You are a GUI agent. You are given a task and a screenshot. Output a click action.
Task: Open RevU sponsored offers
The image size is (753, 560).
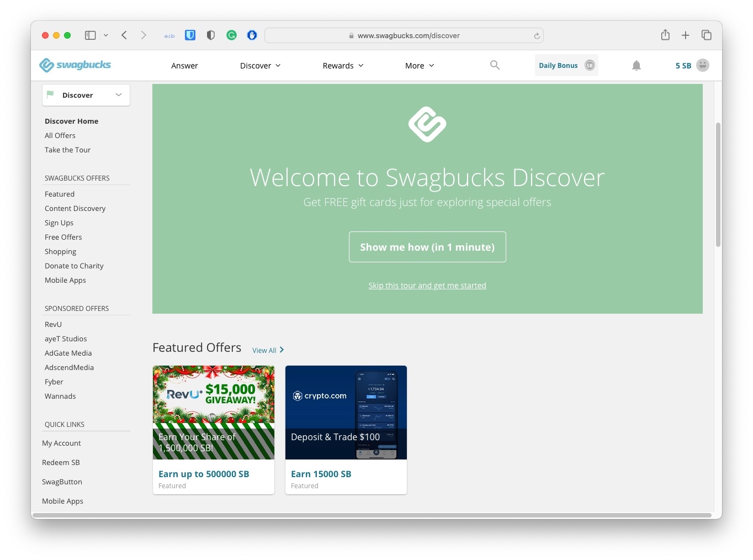tap(53, 324)
